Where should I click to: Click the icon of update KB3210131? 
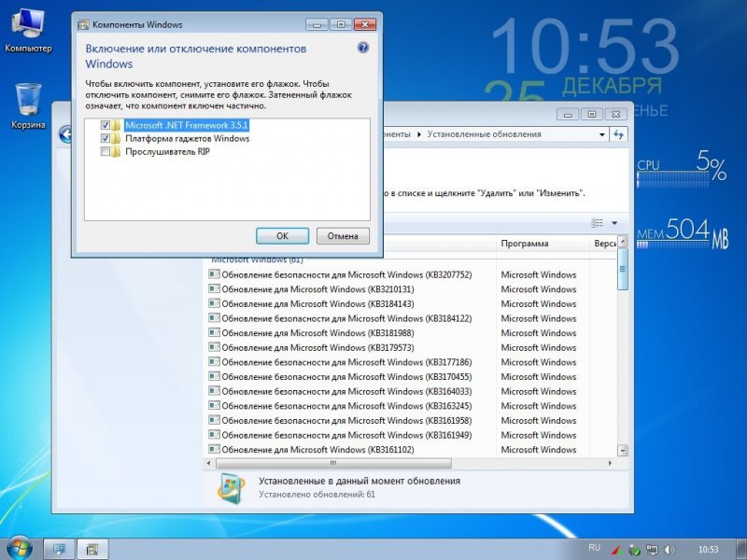(215, 289)
